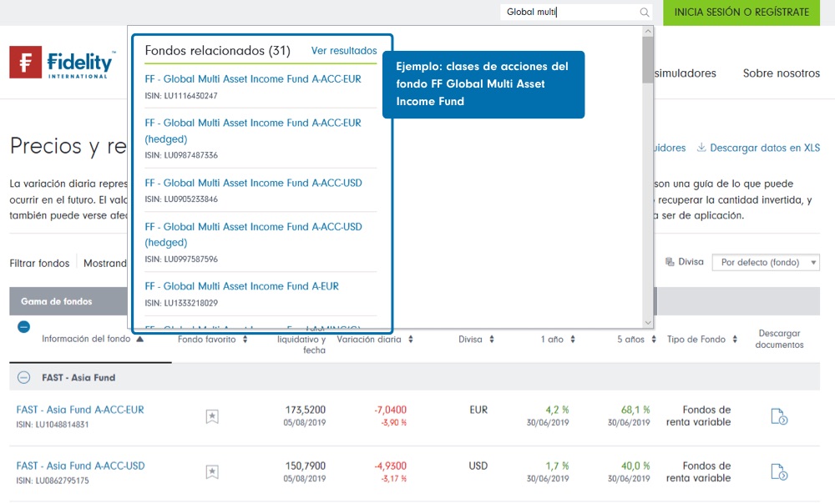Click 68,1 % five-year return
835x504 pixels.
click(635, 410)
